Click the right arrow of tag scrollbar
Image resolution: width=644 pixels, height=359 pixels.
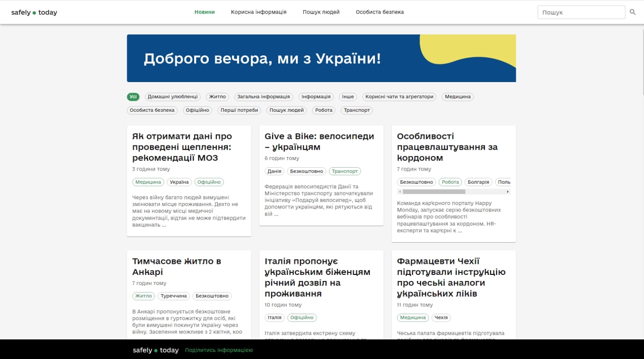(508, 192)
